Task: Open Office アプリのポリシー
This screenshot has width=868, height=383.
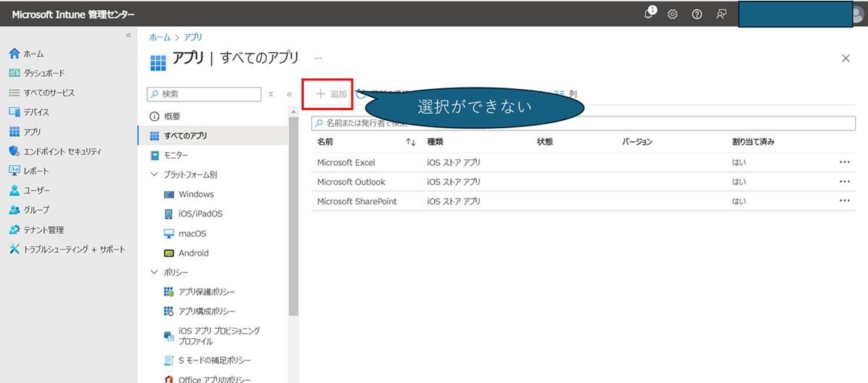Action: click(x=214, y=379)
